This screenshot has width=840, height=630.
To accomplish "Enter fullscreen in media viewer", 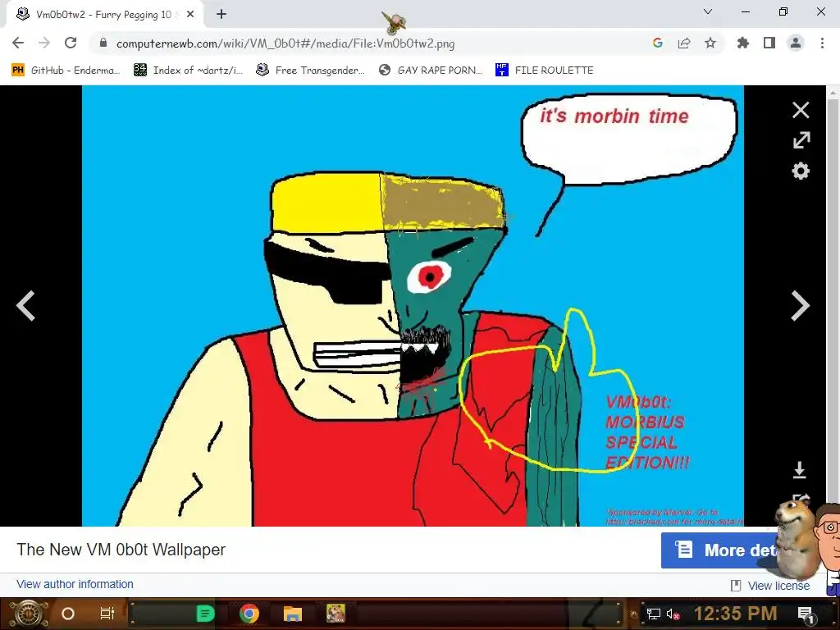I will [801, 140].
